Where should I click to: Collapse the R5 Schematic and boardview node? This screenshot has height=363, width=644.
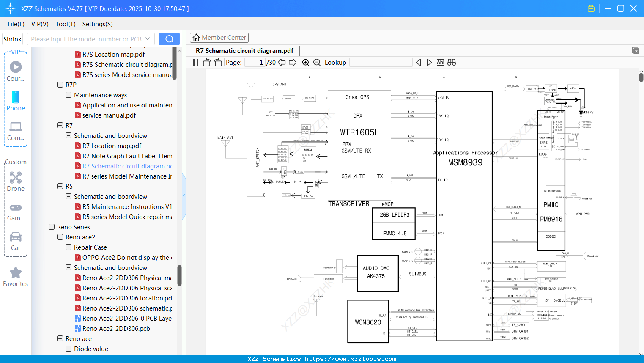(68, 196)
